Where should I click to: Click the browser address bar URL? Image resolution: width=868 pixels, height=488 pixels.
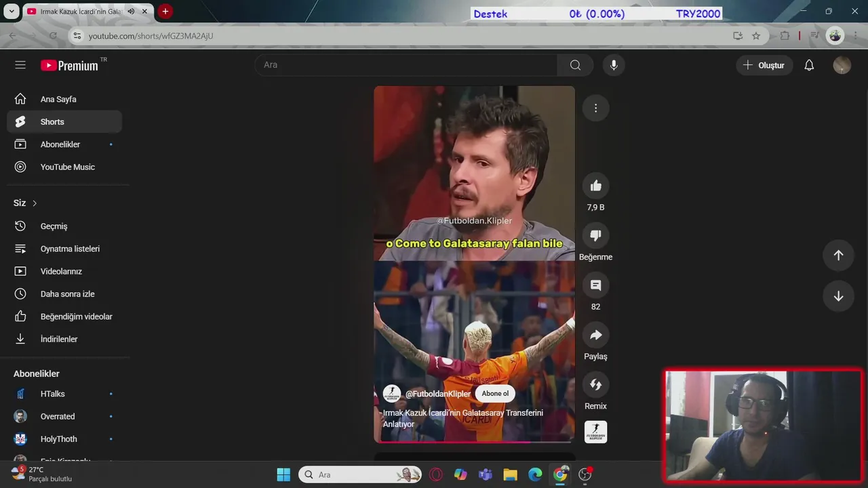(x=151, y=36)
